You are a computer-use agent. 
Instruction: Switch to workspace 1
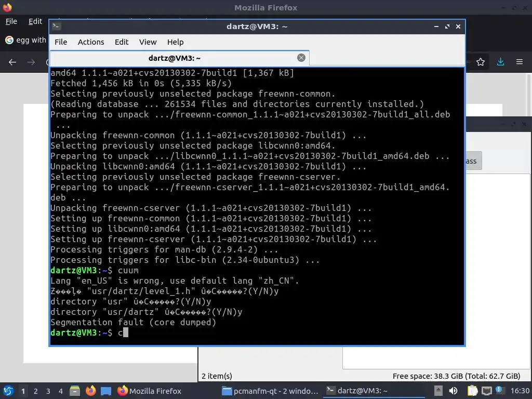coord(23,391)
